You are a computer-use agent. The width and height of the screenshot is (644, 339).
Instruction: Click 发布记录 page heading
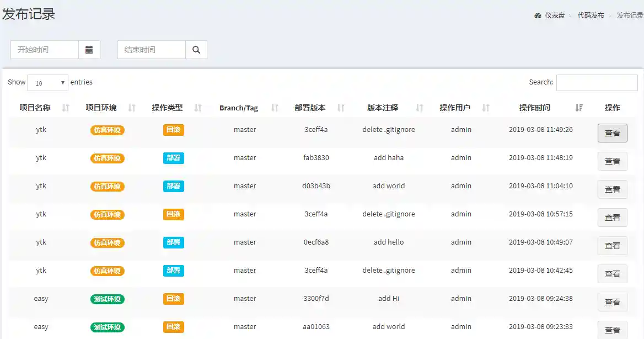coord(29,14)
